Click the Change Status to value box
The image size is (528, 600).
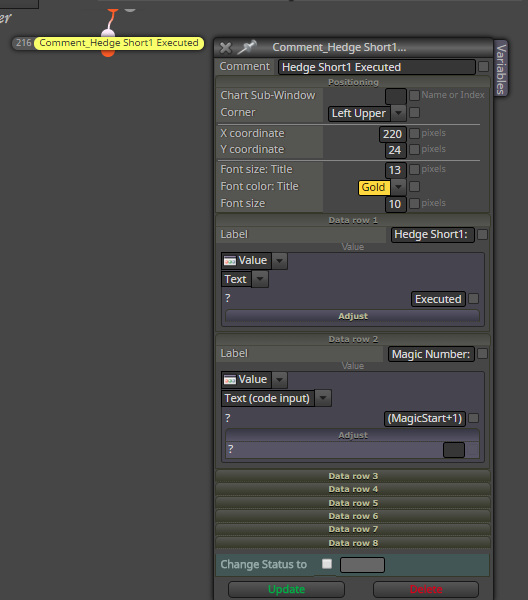(362, 565)
